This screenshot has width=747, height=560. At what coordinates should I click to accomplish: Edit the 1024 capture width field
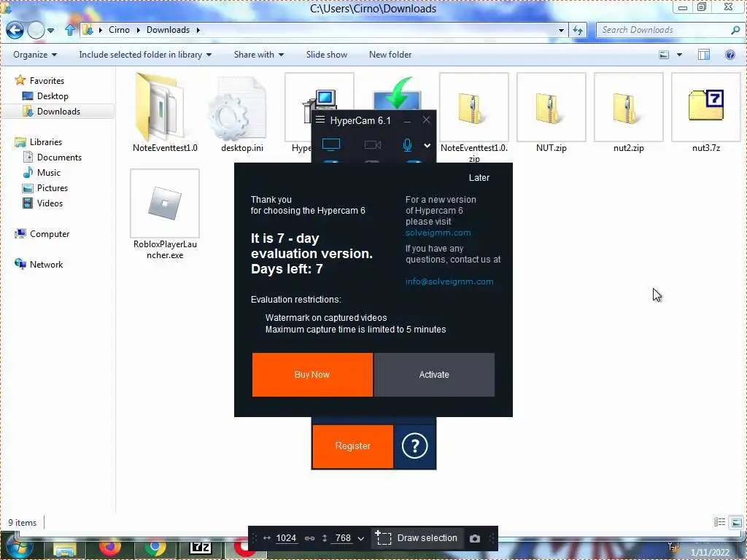(x=286, y=537)
